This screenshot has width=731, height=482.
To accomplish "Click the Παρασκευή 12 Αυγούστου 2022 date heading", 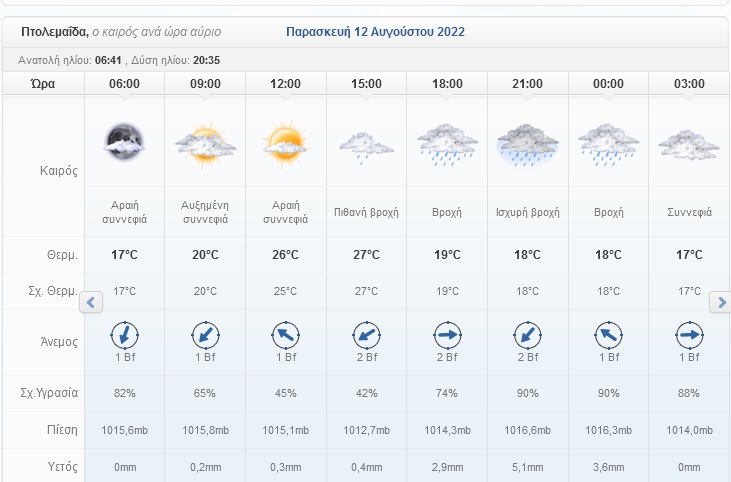I will [x=375, y=32].
